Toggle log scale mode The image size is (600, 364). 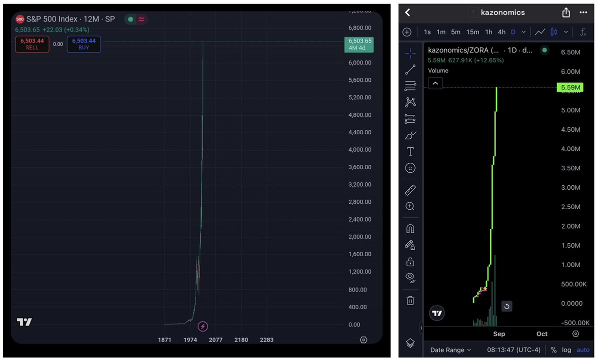566,350
